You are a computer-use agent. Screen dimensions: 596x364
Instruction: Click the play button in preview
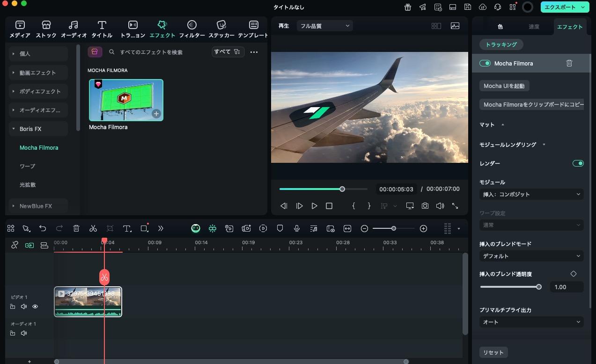[x=315, y=206]
